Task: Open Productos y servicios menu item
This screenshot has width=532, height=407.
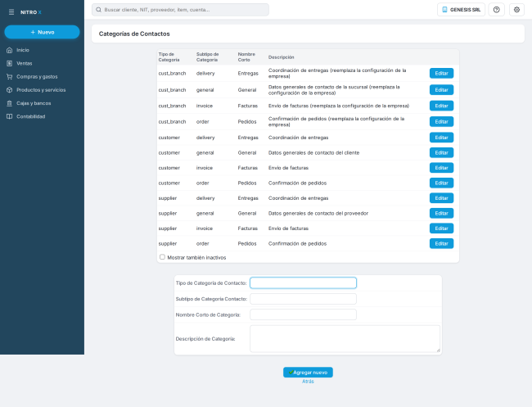Action: coord(42,90)
